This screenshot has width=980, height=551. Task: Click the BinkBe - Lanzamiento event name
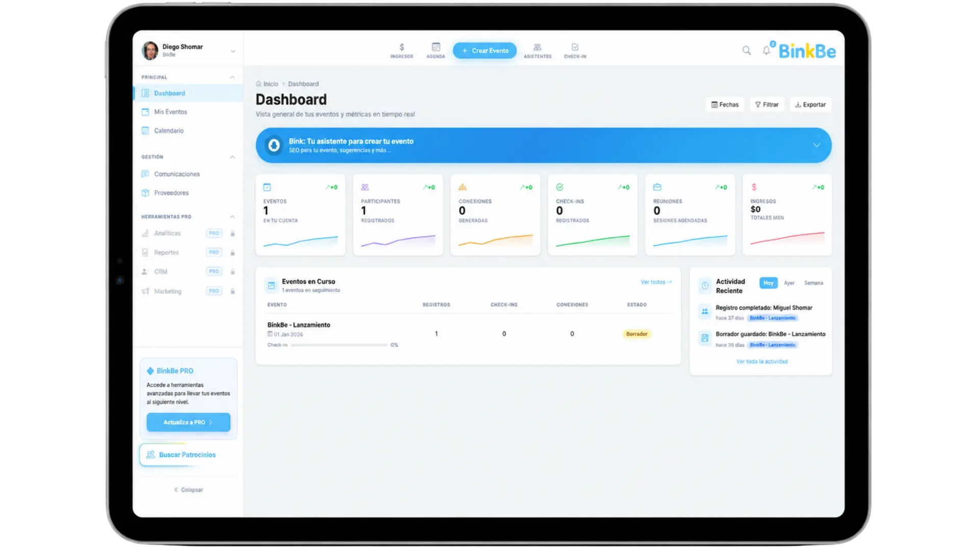299,325
